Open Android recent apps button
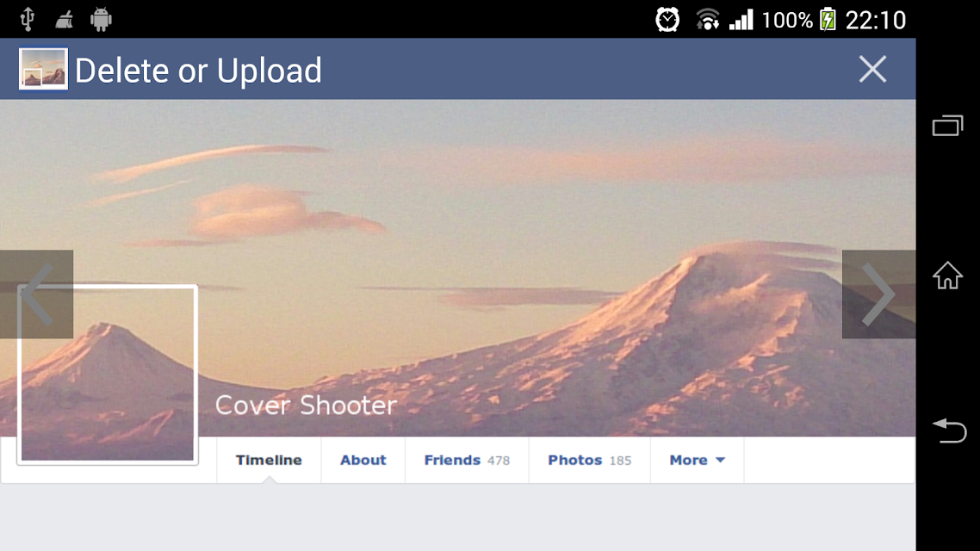980x551 pixels. pos(947,126)
